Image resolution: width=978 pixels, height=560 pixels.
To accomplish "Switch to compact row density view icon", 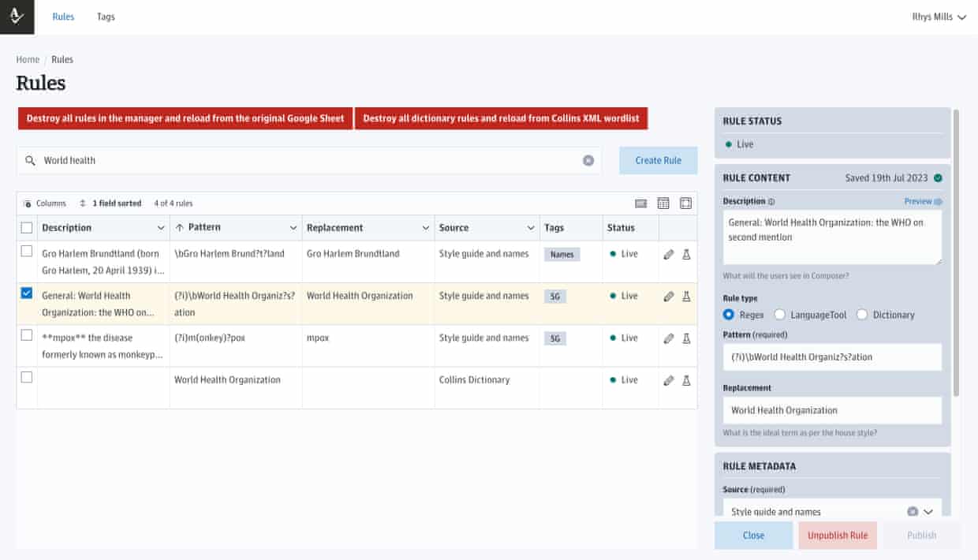I will click(640, 203).
